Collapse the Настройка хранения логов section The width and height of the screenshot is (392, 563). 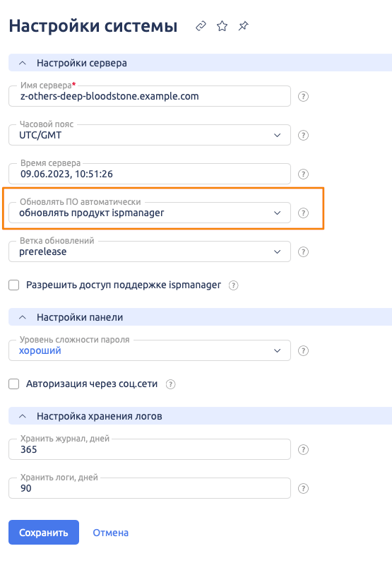[x=23, y=417]
